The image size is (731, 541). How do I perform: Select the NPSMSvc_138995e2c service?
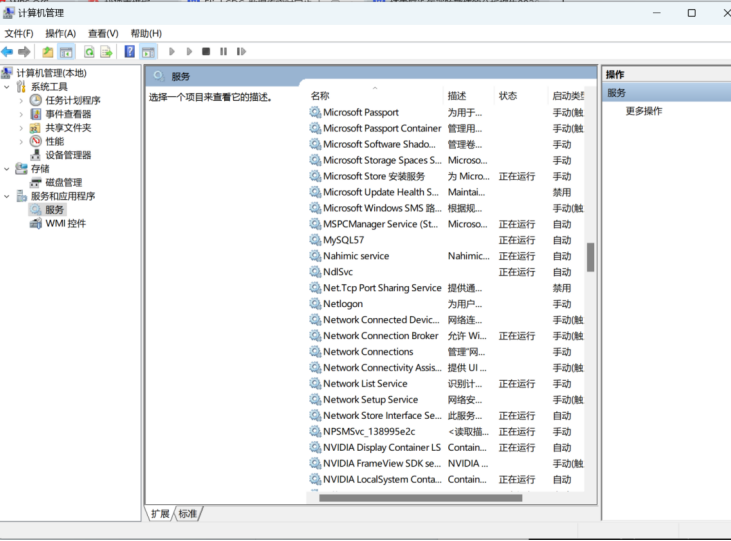(446, 431)
